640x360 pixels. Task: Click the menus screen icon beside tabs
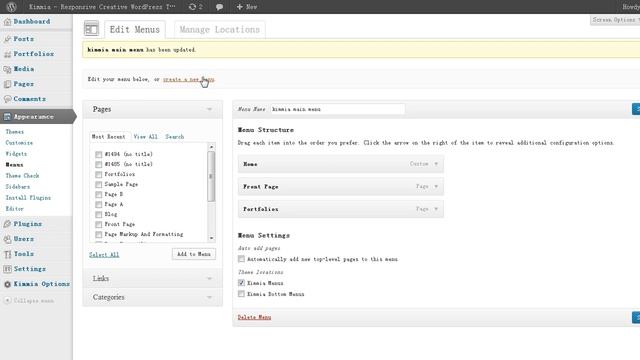tap(91, 29)
